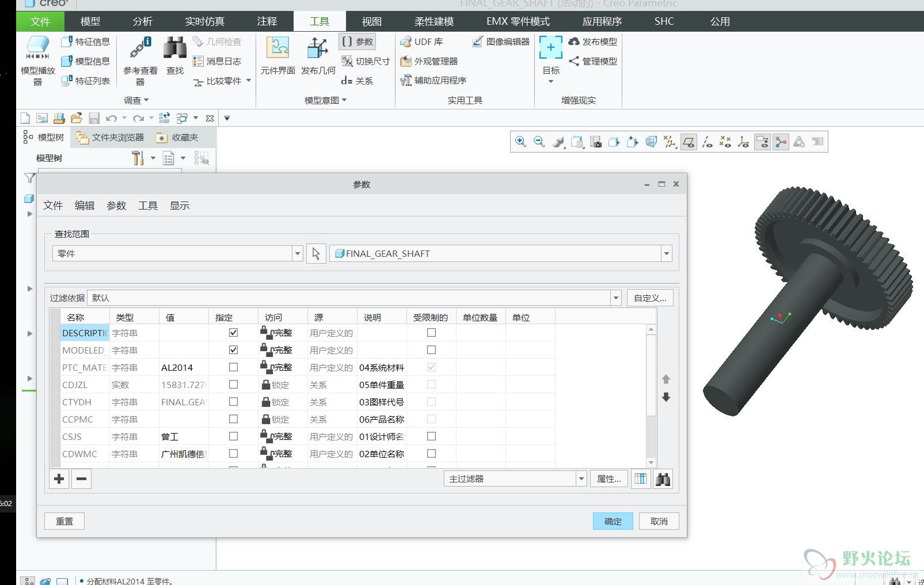Open the table columns setup icon
The width and height of the screenshot is (924, 585).
click(640, 479)
